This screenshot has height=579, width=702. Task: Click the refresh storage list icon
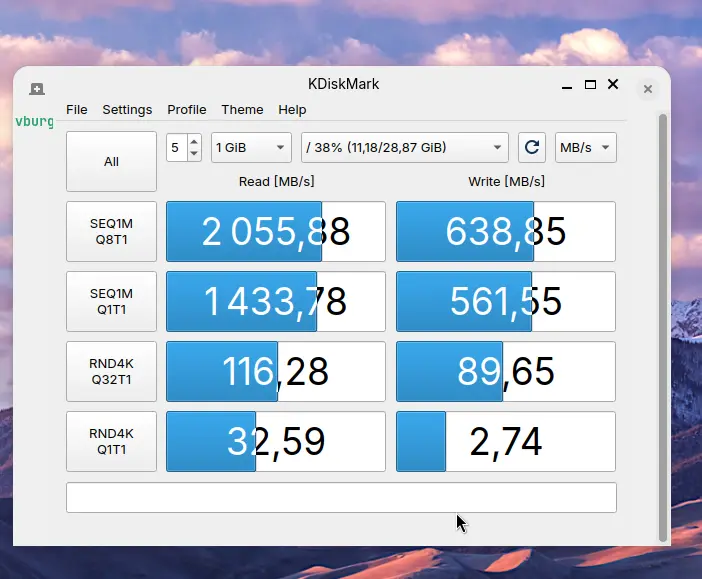[532, 148]
